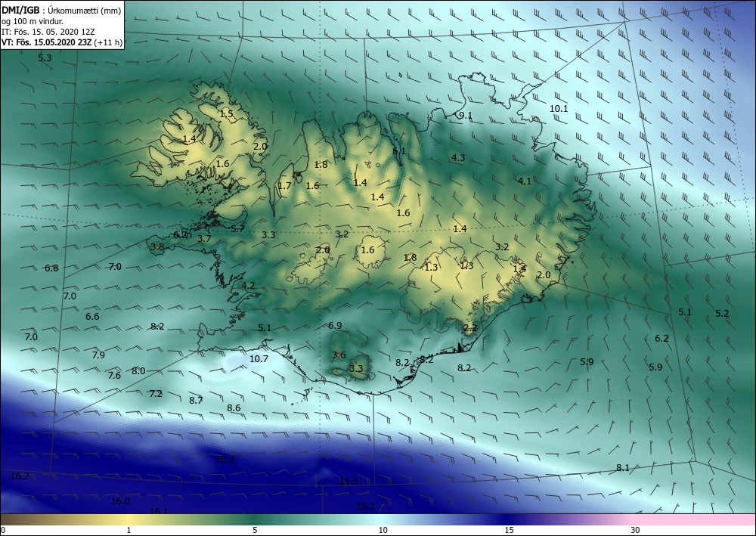Click the value 6.8 on the map
The height and width of the screenshot is (536, 756).
[x=51, y=268]
